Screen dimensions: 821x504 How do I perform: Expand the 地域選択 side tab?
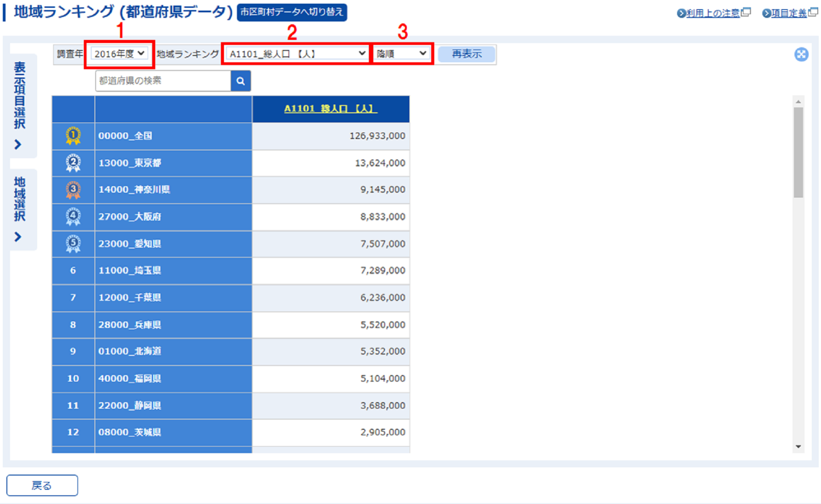click(19, 208)
